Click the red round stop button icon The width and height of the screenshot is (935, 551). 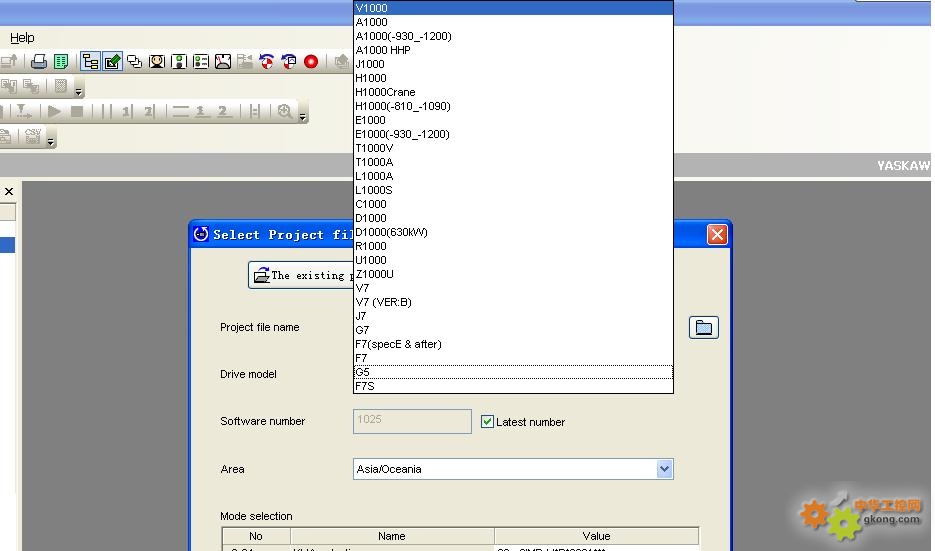pos(311,61)
